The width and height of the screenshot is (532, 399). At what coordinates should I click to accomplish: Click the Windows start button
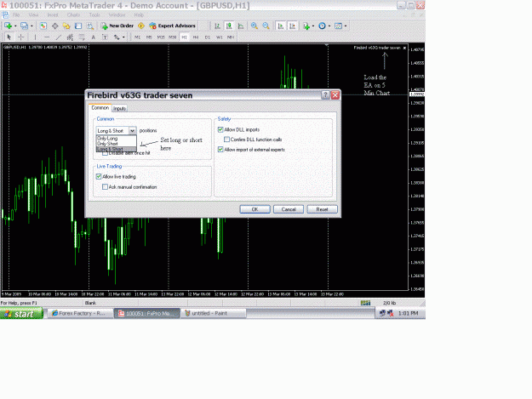tap(21, 314)
